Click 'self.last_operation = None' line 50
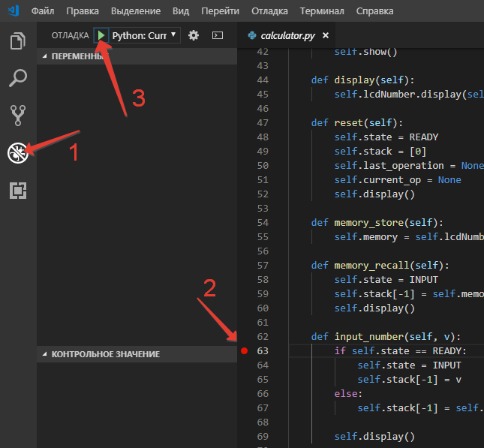Screen dimensions: 484x448 409,166
